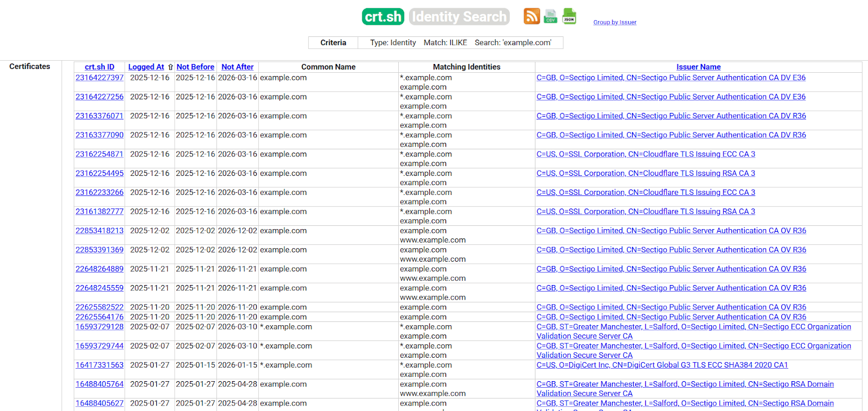Open certificate 23161382777
868x411 pixels.
99,211
